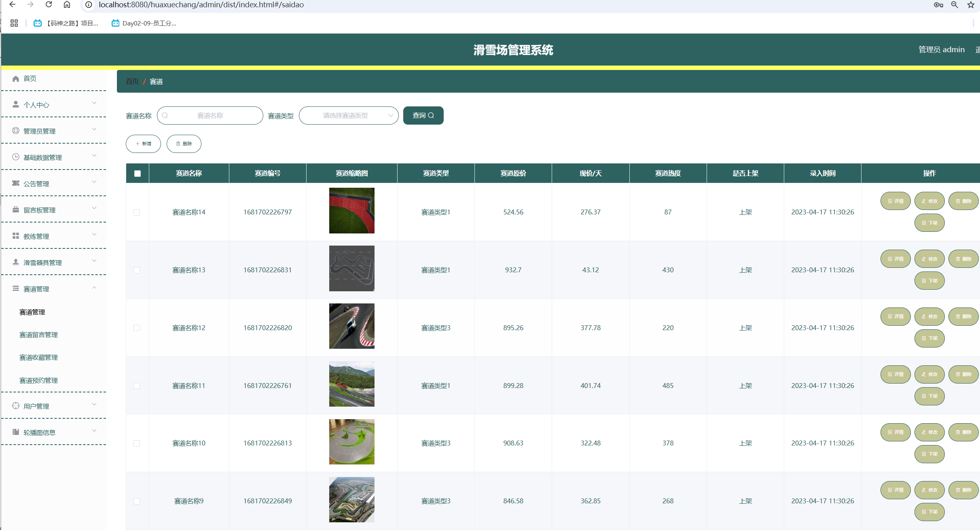The width and height of the screenshot is (980, 530).
Task: Check the row for 赛道名称14
Action: 137,212
